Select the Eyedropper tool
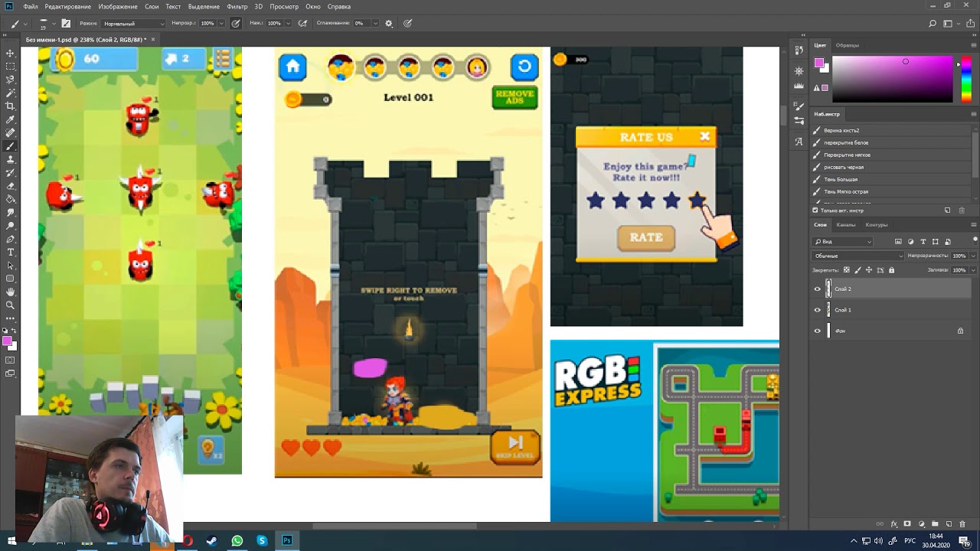The width and height of the screenshot is (980, 551). [x=10, y=119]
